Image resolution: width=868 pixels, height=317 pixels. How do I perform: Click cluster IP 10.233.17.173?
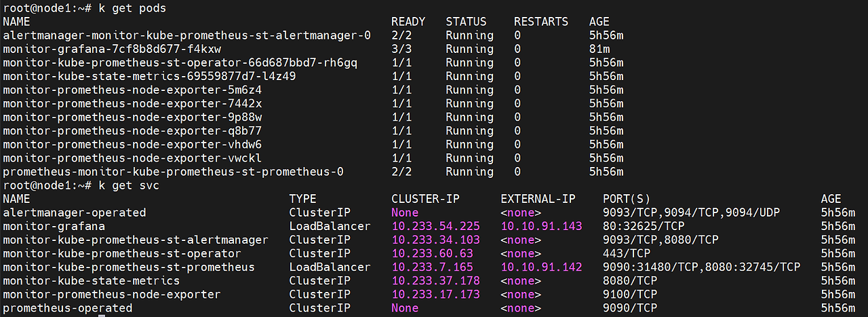pyautogui.click(x=435, y=294)
